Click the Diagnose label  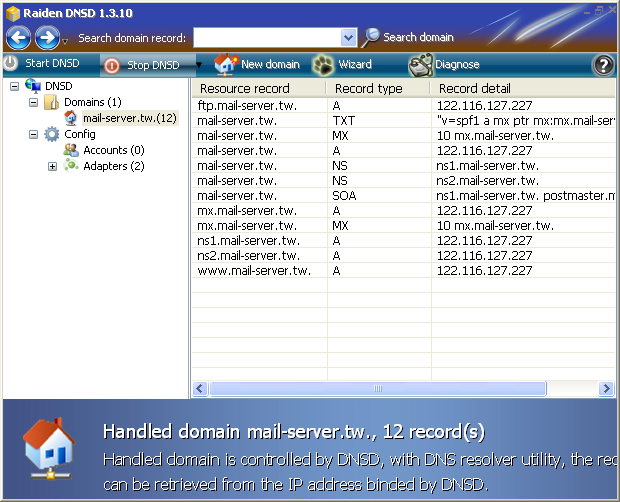tap(457, 64)
